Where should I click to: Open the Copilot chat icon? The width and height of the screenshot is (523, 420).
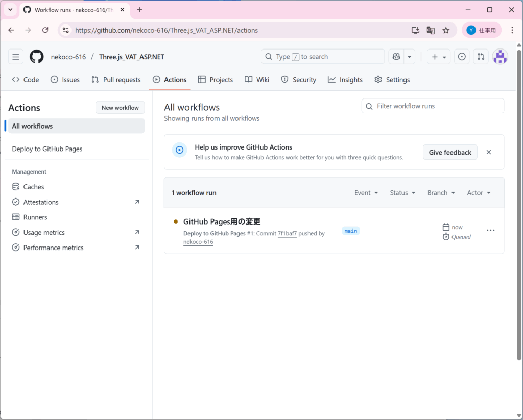396,57
